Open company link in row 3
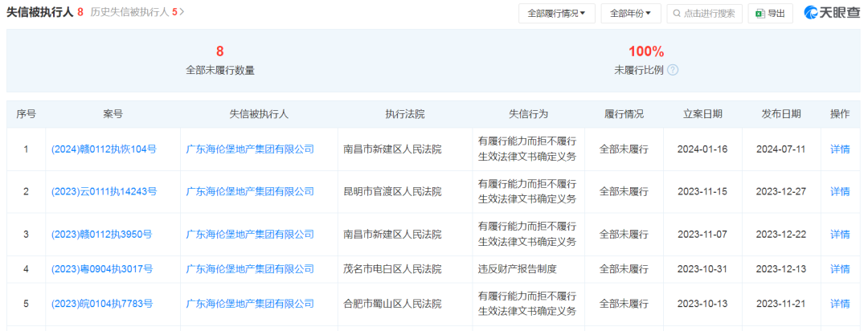Viewport: 868px width, 331px height. coord(250,234)
